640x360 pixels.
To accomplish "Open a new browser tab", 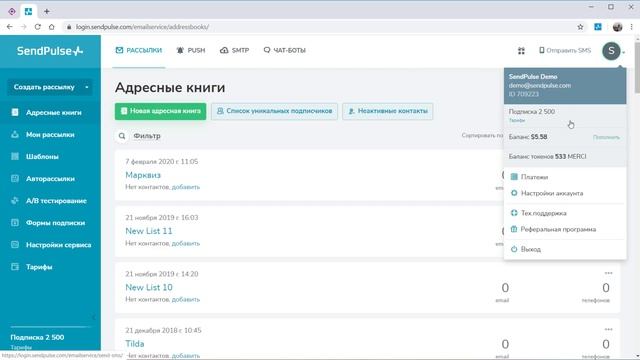I will coord(47,11).
